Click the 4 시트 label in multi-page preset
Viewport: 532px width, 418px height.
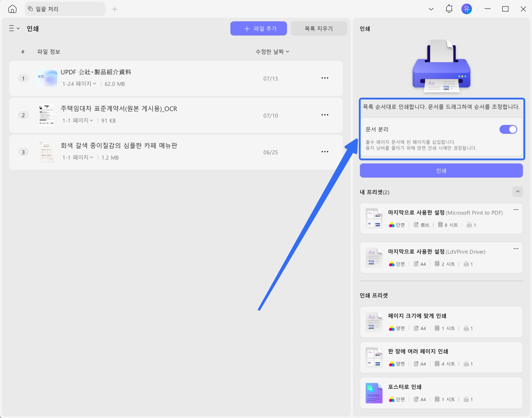[448, 364]
